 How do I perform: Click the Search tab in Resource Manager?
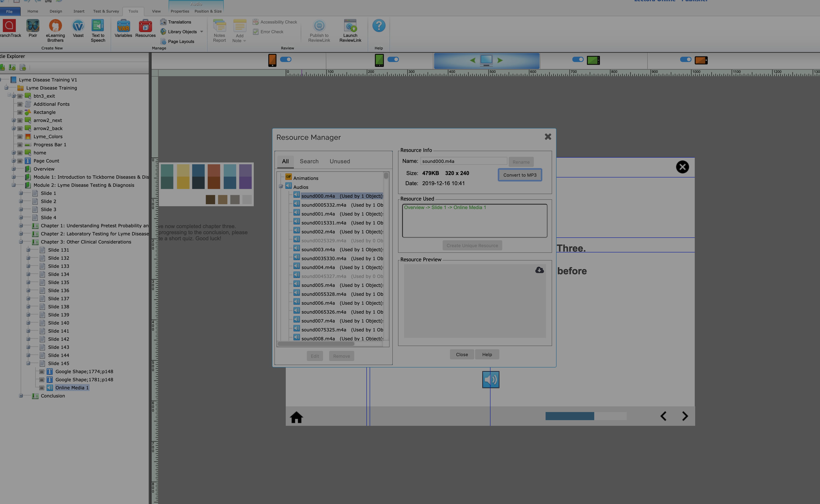[309, 161]
